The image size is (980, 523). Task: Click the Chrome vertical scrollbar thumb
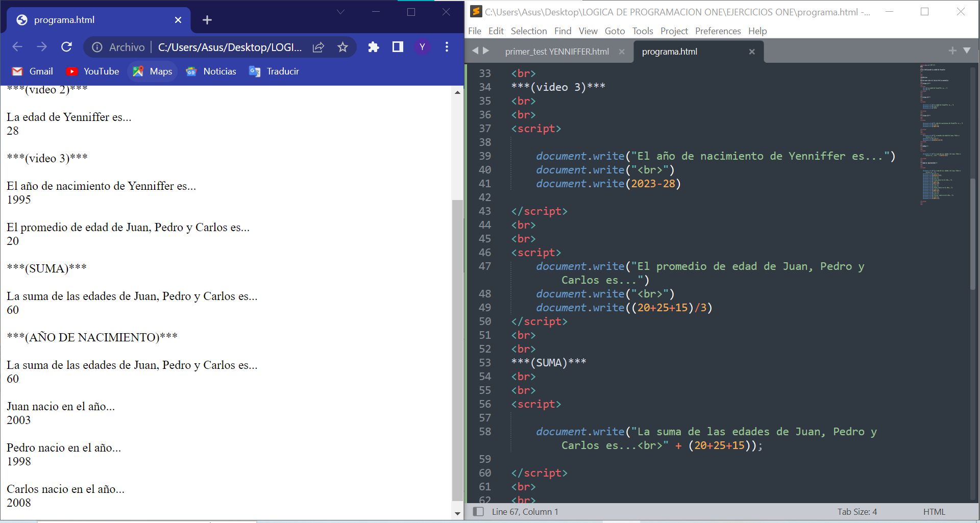click(457, 350)
